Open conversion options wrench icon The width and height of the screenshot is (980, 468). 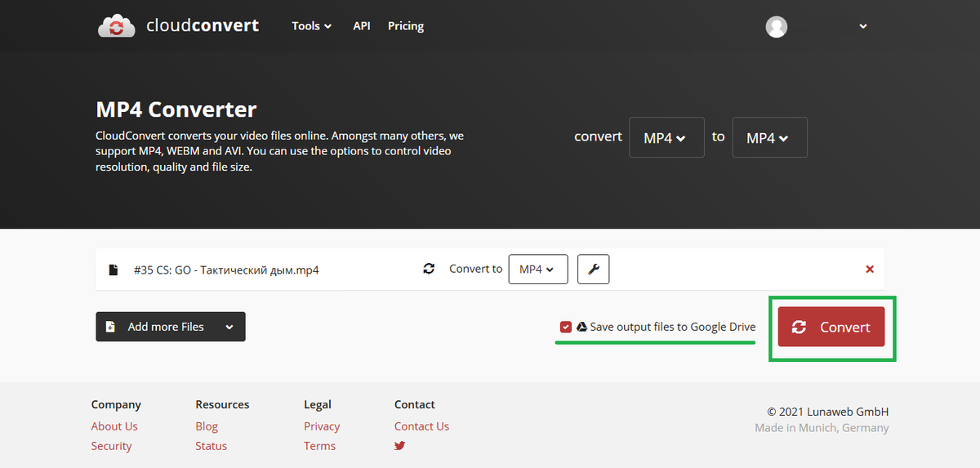(594, 269)
